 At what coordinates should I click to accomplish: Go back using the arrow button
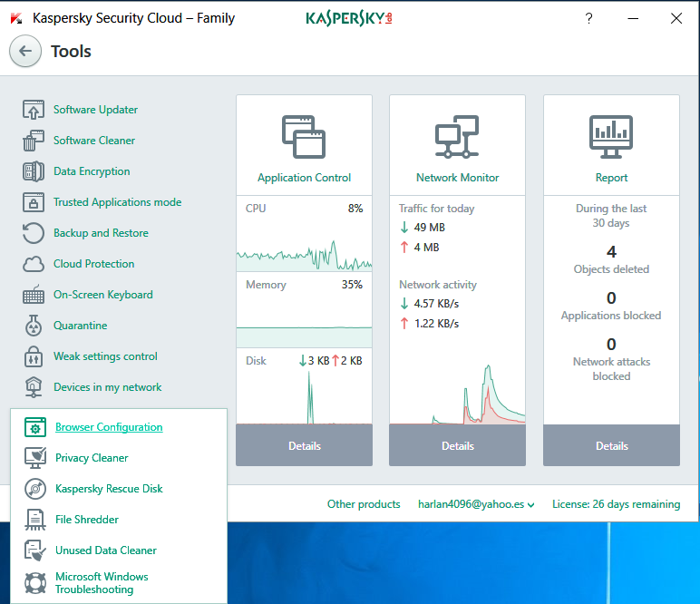(25, 52)
